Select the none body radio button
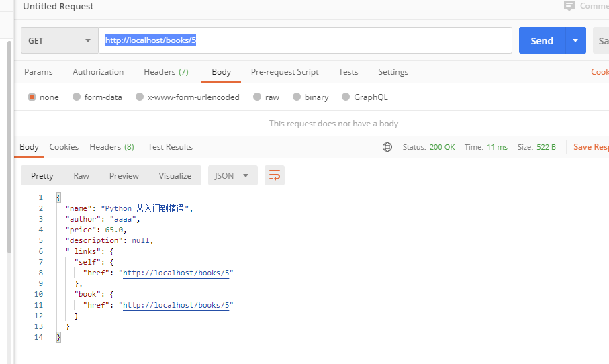 [32, 97]
